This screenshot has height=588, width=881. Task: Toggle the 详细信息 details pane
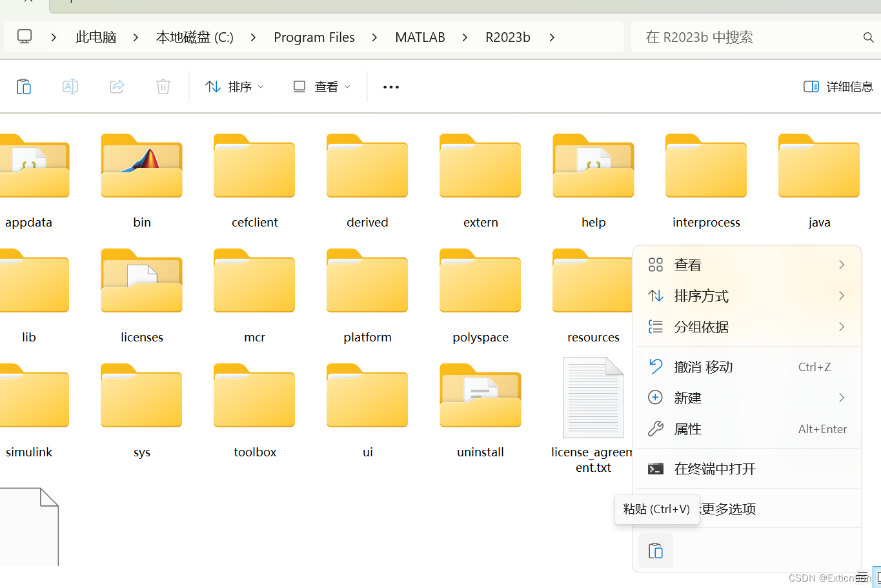pos(837,86)
